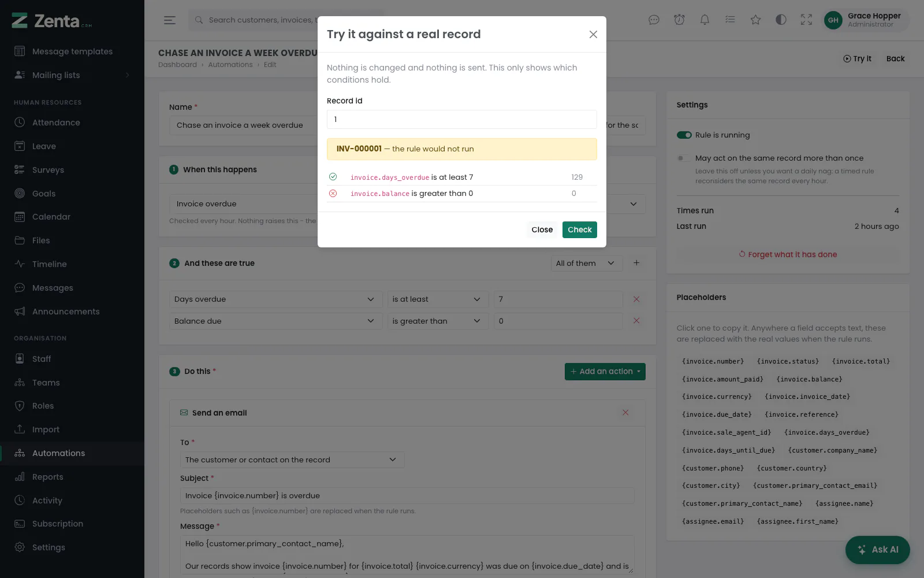Viewport: 924px width, 578px height.
Task: Add a new condition with plus icon
Action: pos(636,263)
